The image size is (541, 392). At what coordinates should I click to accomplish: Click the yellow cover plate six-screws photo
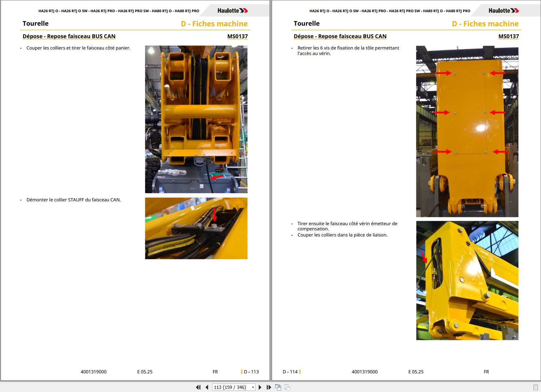pyautogui.click(x=467, y=131)
